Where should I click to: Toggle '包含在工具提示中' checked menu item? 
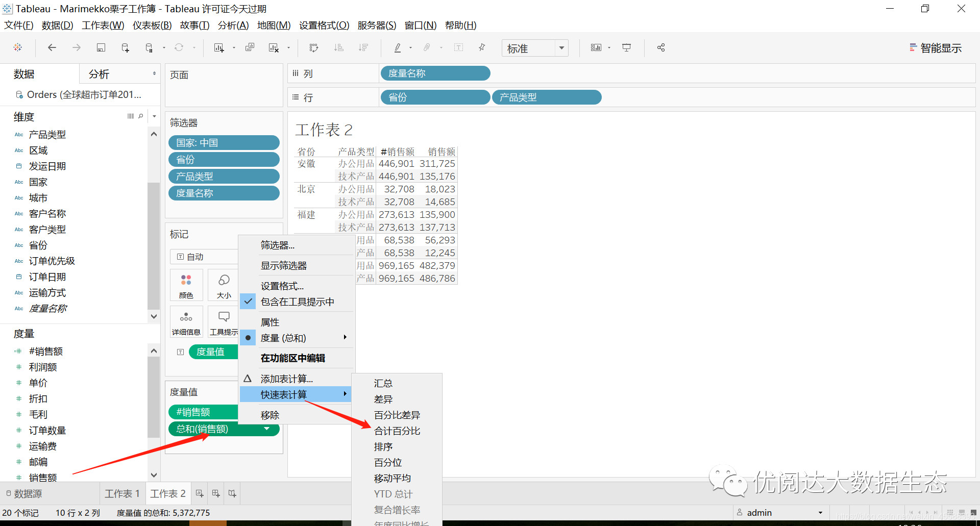click(x=297, y=302)
